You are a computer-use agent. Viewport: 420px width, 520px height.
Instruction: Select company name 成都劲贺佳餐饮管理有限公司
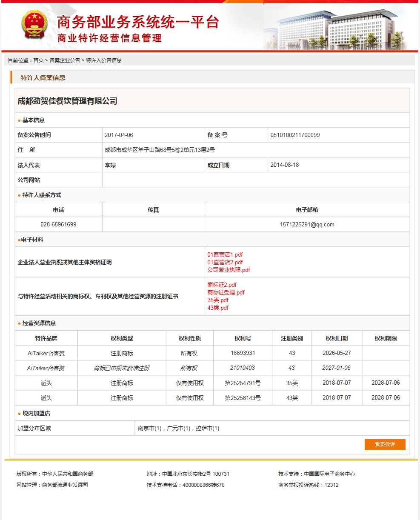(x=68, y=101)
